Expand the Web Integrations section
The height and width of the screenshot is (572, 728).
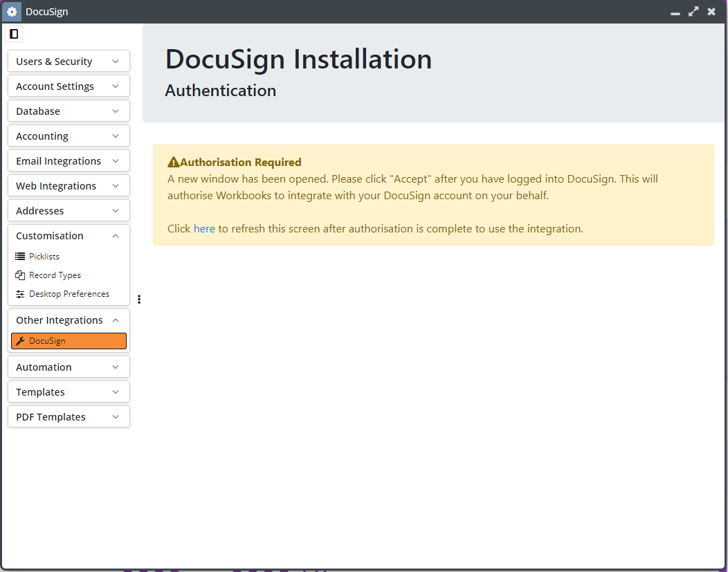(x=69, y=186)
